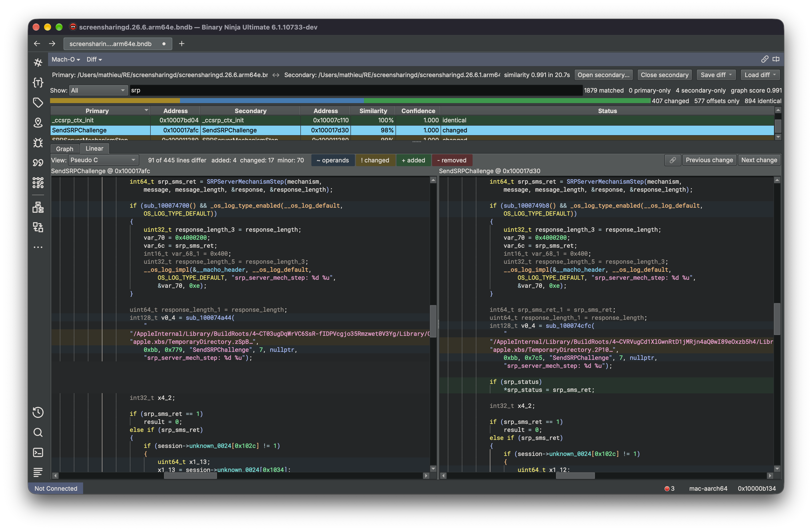Open the Diff view menu

click(94, 59)
